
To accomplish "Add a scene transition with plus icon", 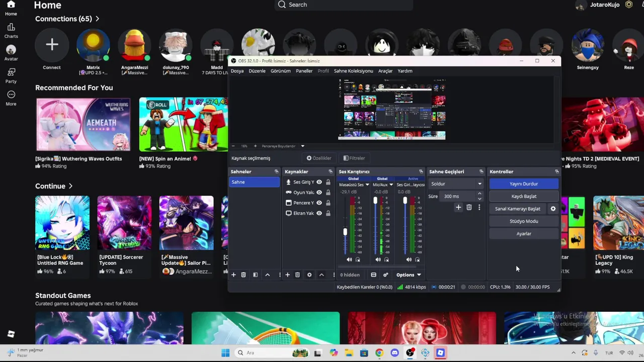I will pos(458,207).
